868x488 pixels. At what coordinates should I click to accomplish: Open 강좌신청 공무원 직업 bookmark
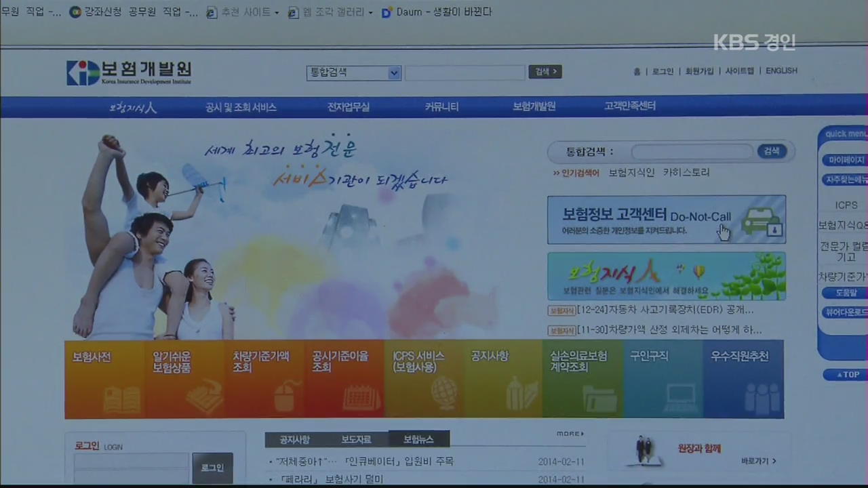[134, 12]
